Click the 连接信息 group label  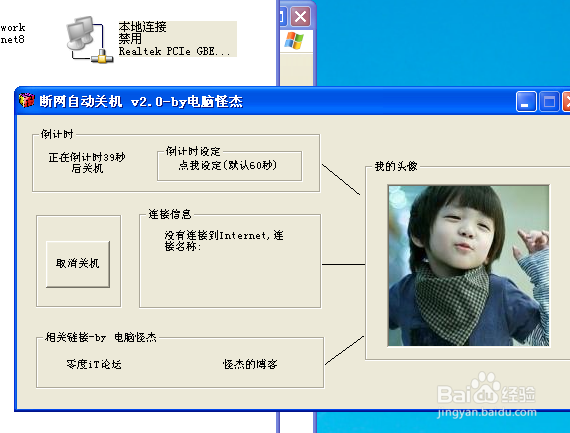tap(170, 214)
